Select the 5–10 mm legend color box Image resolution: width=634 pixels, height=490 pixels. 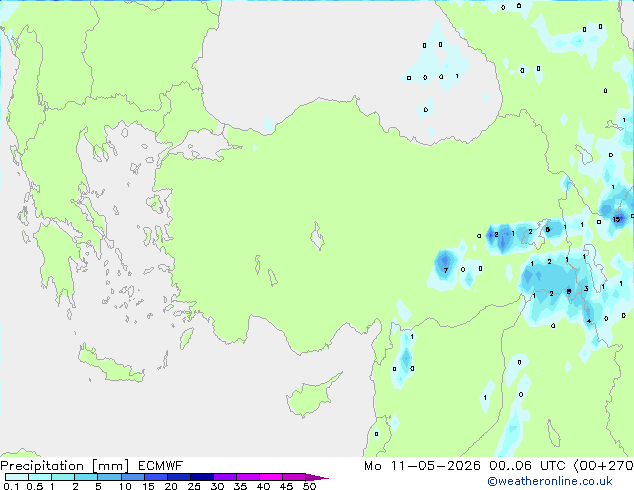109,477
